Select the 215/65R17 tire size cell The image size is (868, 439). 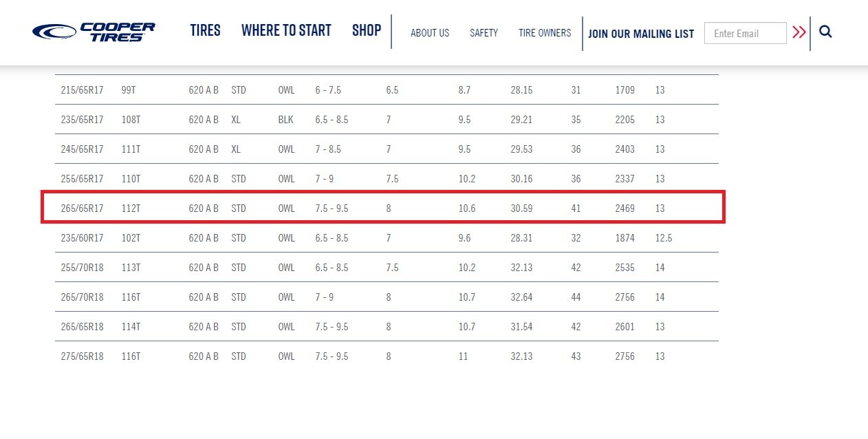coord(82,90)
